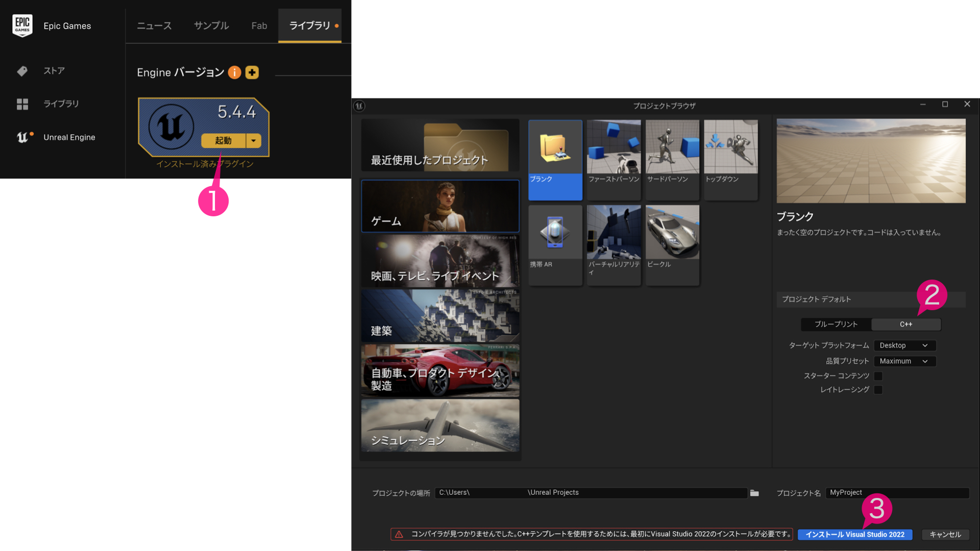Open the ターゲットプラットフォーム Desktop dropdown

pyautogui.click(x=904, y=345)
